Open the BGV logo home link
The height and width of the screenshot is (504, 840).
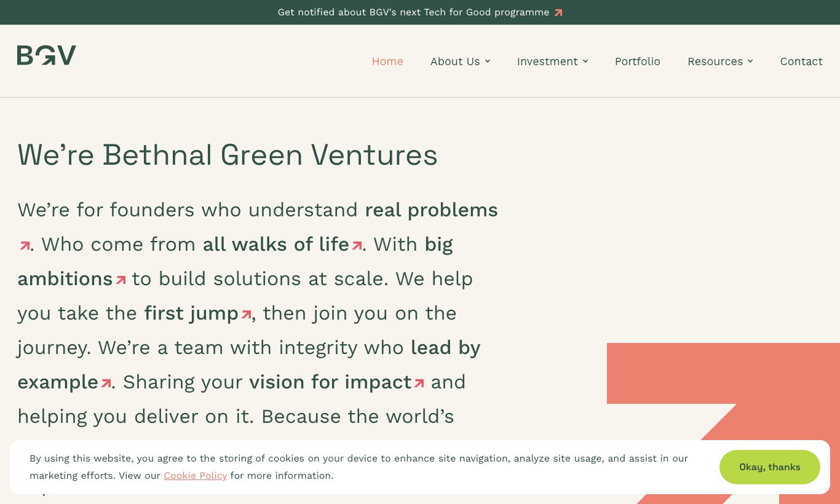[47, 55]
